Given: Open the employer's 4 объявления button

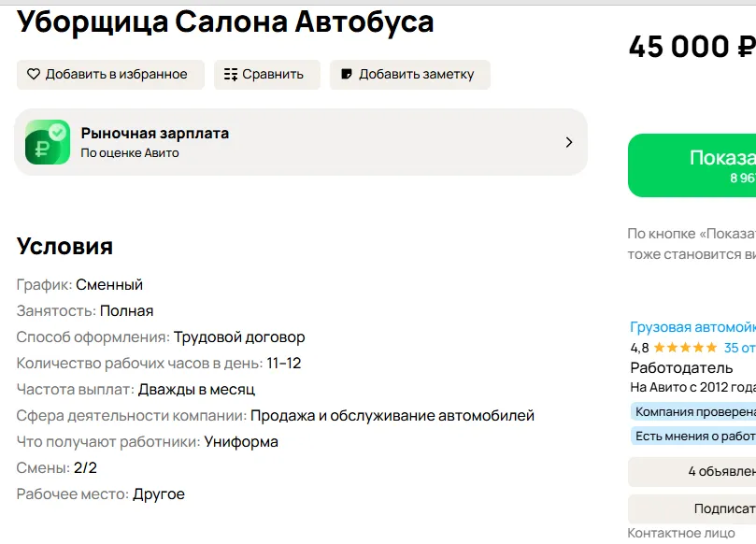Looking at the screenshot, I should coord(720,471).
